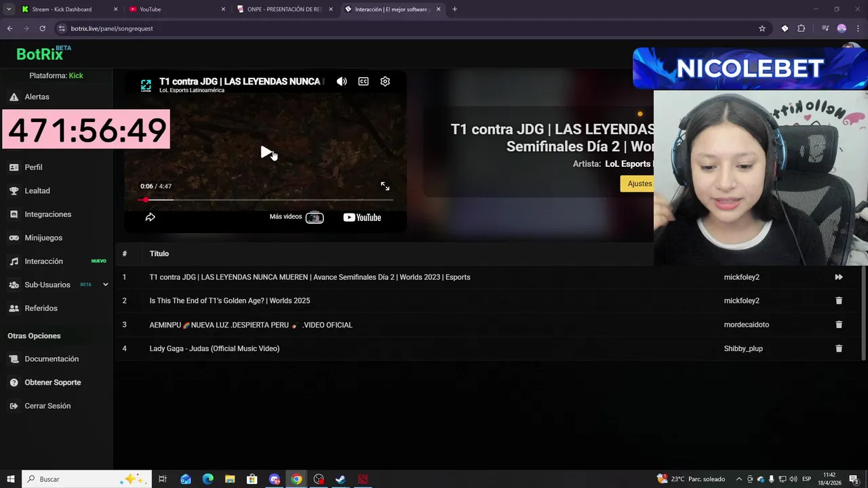
Task: Open a new browser tab
Action: [454, 9]
